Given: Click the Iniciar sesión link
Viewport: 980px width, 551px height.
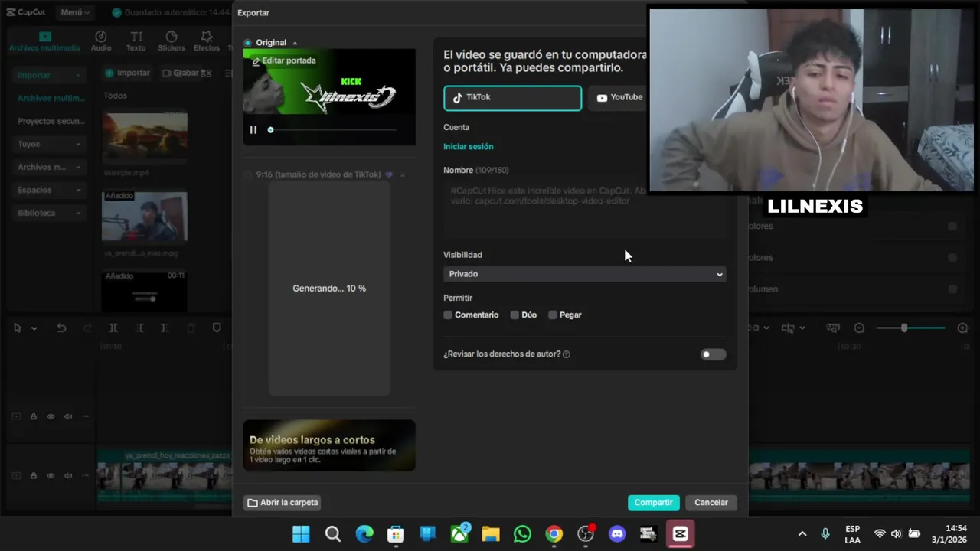Looking at the screenshot, I should click(469, 146).
